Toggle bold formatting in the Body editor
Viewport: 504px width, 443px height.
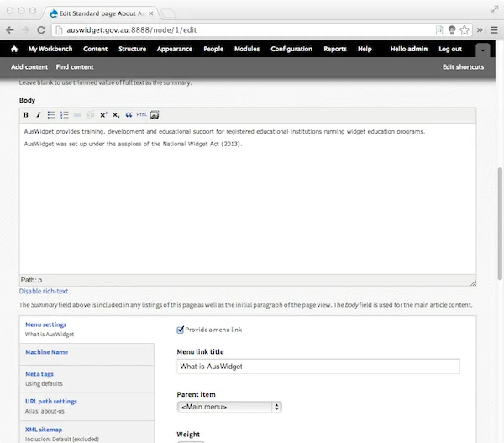pyautogui.click(x=26, y=115)
